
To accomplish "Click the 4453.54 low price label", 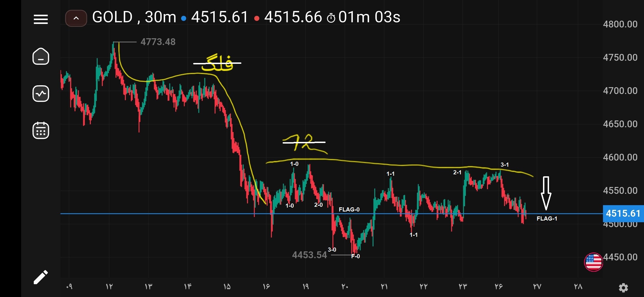I will [309, 255].
